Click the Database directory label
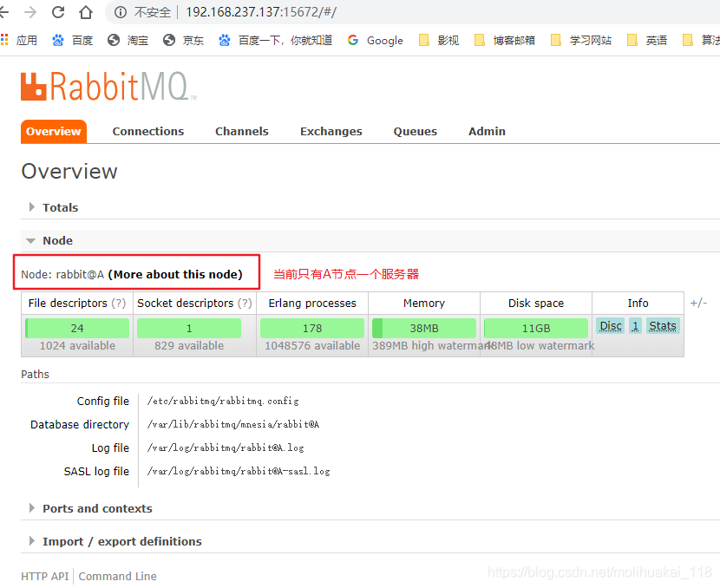Image resolution: width=720 pixels, height=588 pixels. point(80,425)
